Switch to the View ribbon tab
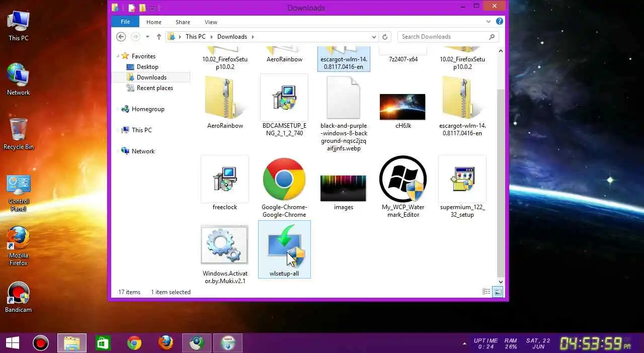 pos(211,22)
